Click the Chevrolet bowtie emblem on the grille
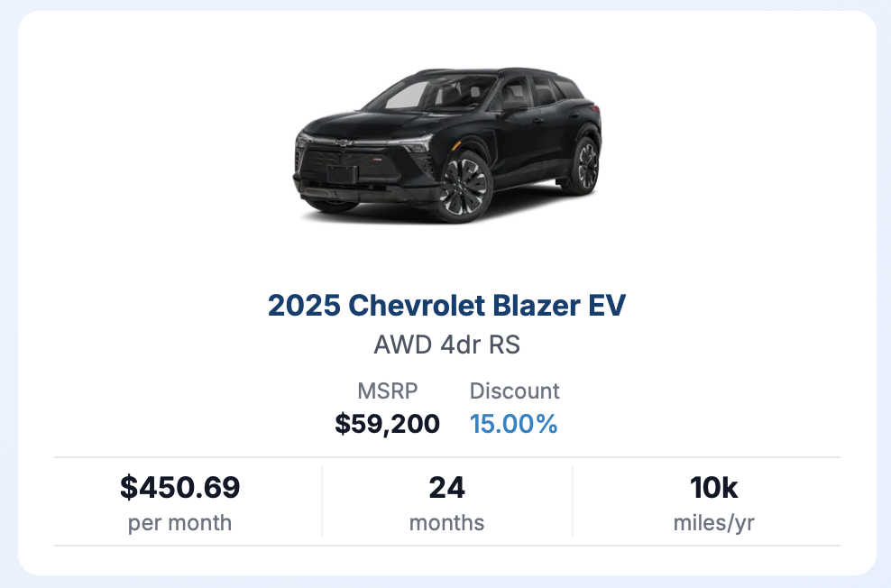The width and height of the screenshot is (891, 588). pyautogui.click(x=343, y=142)
